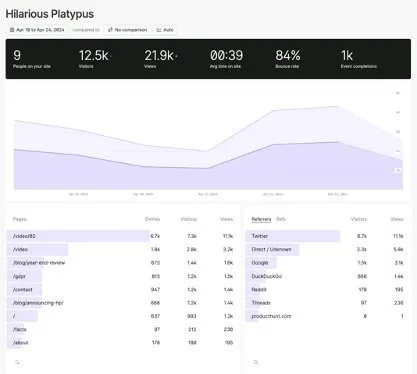The image size is (417, 374).
Task: Switch to the Refs tab
Action: tap(281, 219)
